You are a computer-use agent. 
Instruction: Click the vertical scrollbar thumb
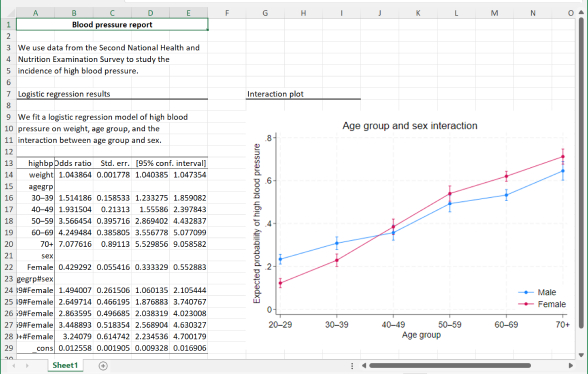[581, 173]
